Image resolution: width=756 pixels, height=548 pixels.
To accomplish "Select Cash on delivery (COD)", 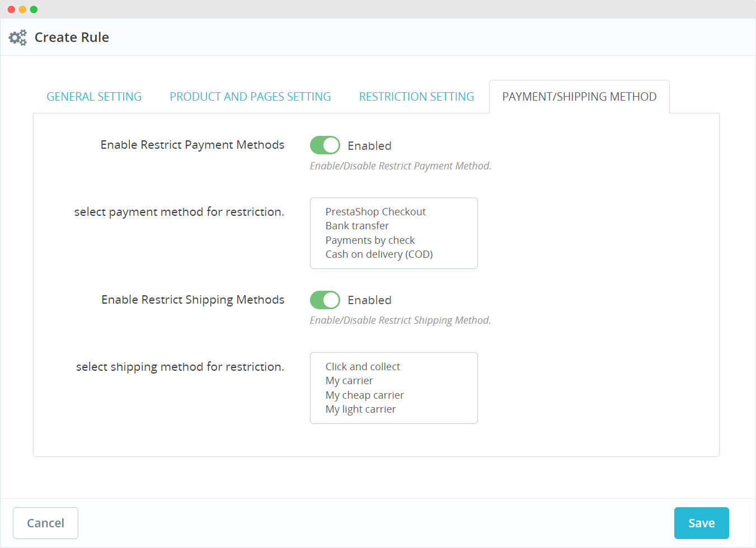I will [x=379, y=254].
